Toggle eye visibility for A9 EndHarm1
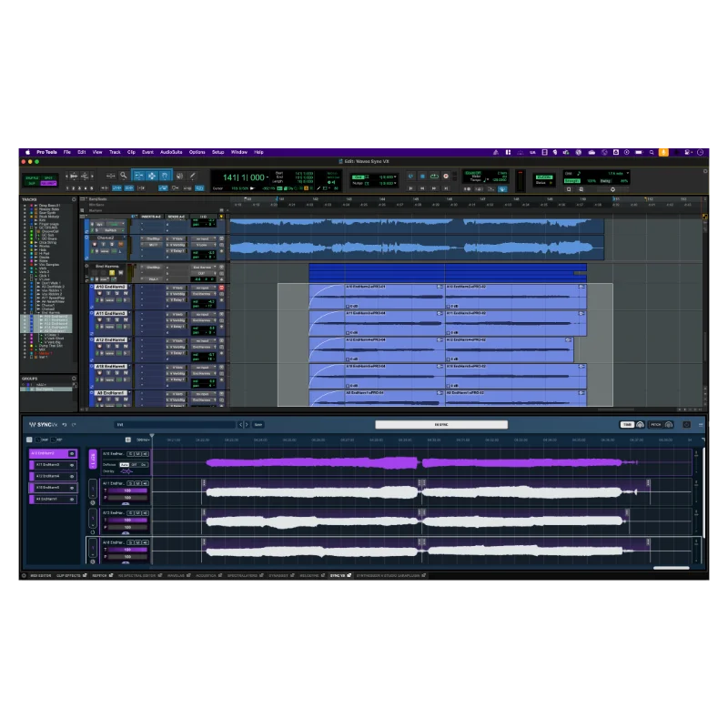This screenshot has height=728, width=728. coord(72,500)
